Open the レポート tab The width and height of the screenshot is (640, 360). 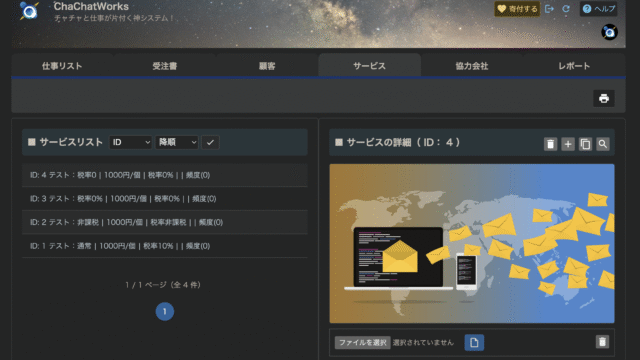(x=574, y=66)
